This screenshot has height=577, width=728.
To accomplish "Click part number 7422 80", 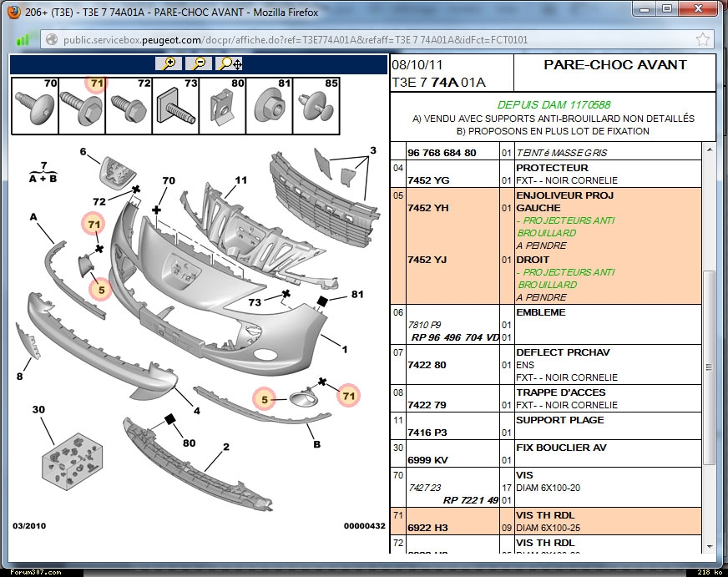I will tap(427, 365).
